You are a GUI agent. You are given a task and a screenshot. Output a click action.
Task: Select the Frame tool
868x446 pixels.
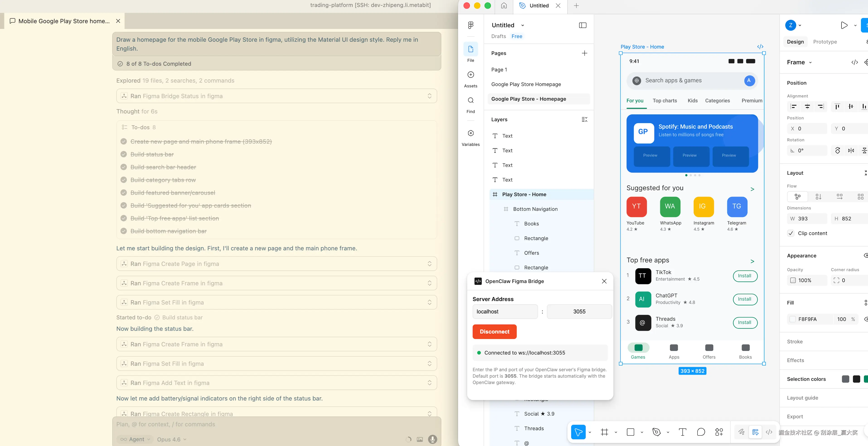[605, 432]
